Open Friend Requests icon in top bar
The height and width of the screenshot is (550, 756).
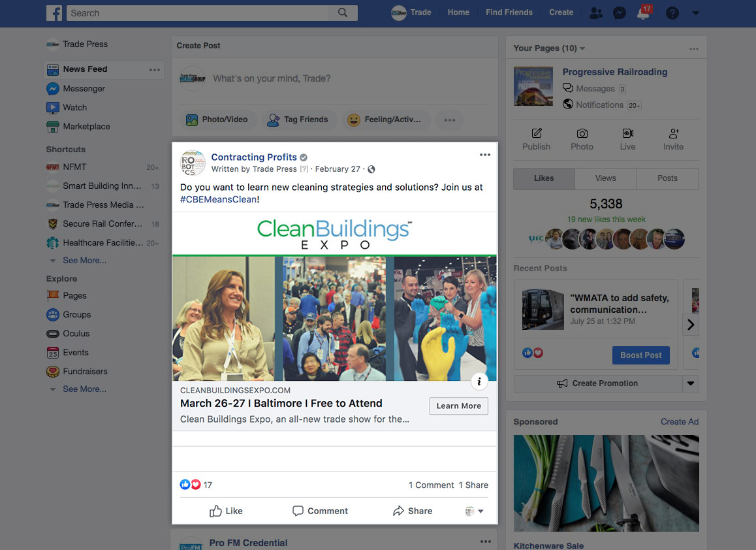pos(596,13)
